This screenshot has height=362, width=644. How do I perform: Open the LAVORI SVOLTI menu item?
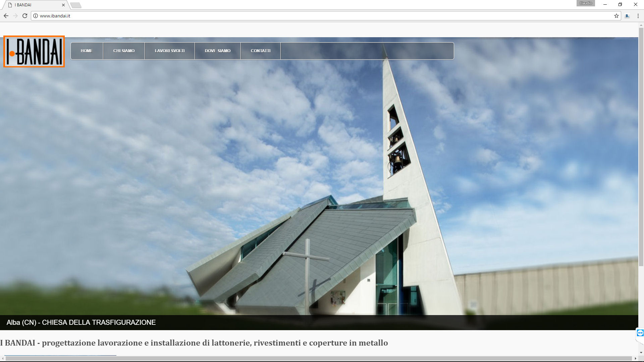[x=170, y=51]
